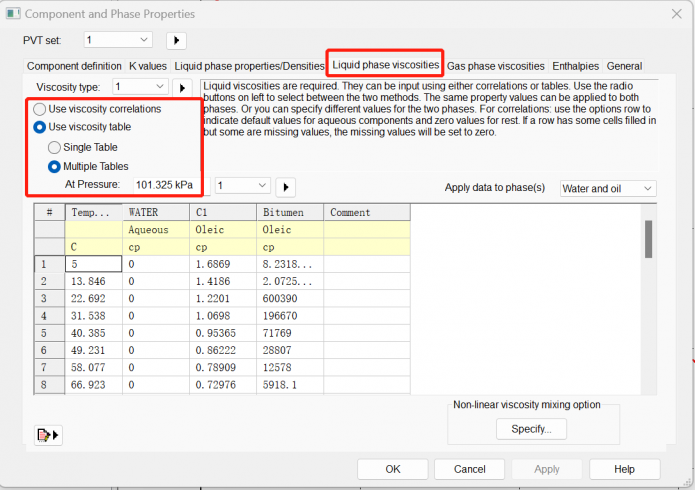The height and width of the screenshot is (490, 695).
Task: Switch to the Gas phase viscosities tab
Action: point(495,66)
